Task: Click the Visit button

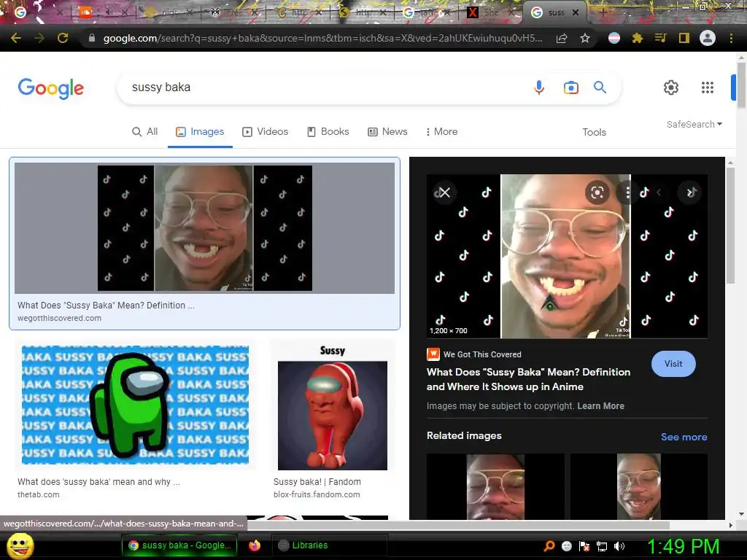Action: point(673,364)
